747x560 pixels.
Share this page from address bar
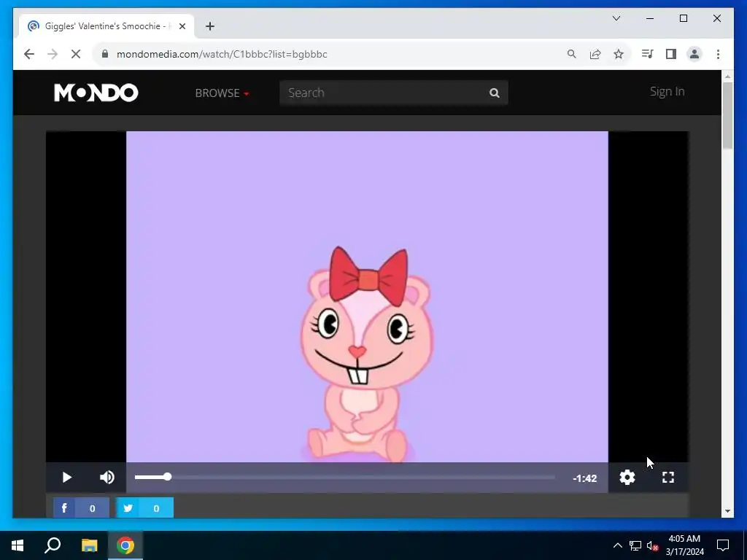[x=595, y=54]
